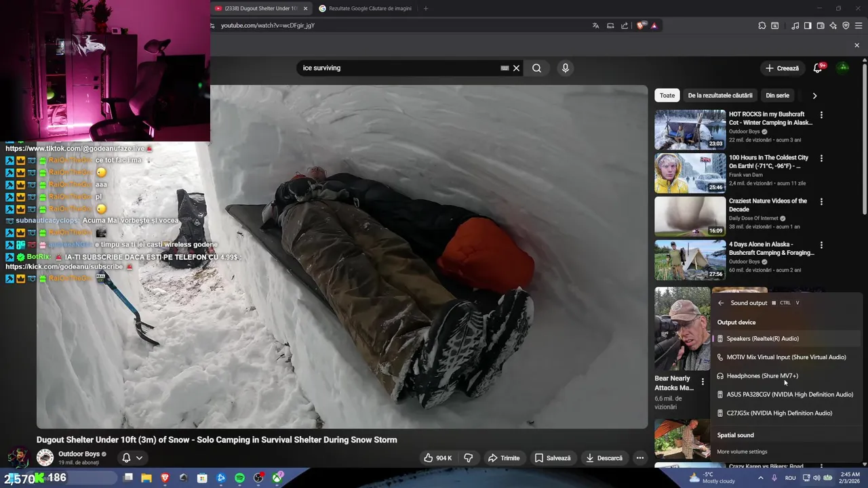Image resolution: width=868 pixels, height=488 pixels.
Task: Open HOT ROCKS in my Bushcraft Cot thumbnail
Action: (690, 129)
